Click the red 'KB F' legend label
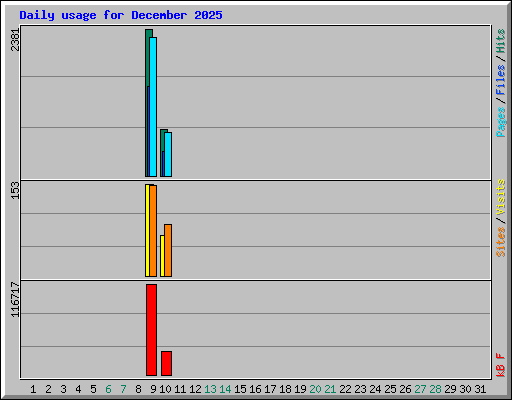512x400 pixels. pyautogui.click(x=500, y=365)
